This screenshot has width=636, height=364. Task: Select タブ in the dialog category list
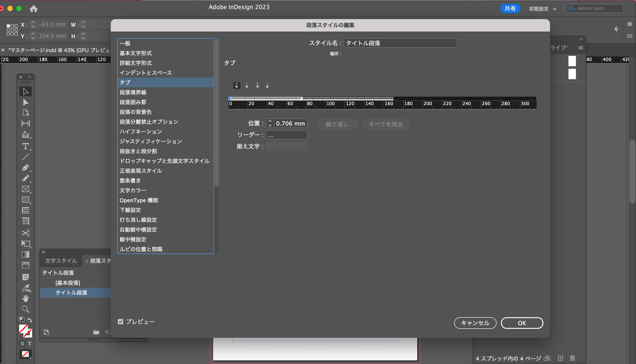tap(166, 82)
